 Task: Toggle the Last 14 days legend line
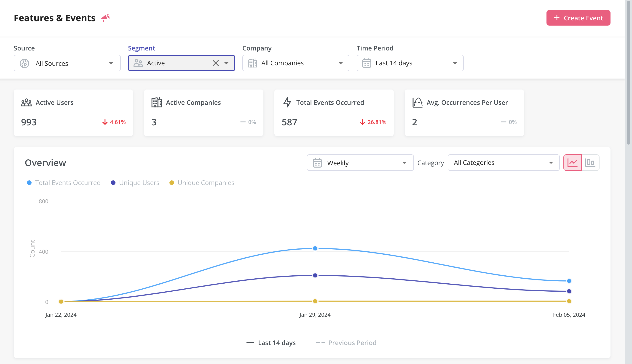click(271, 343)
